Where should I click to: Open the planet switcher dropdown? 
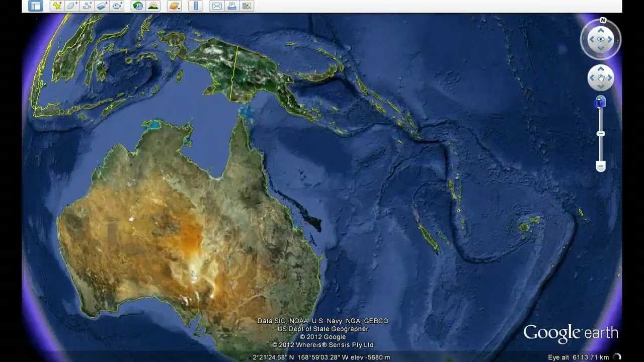coord(174,6)
